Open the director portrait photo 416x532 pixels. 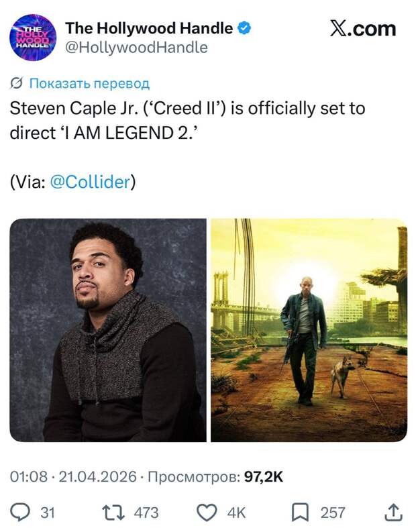point(107,330)
